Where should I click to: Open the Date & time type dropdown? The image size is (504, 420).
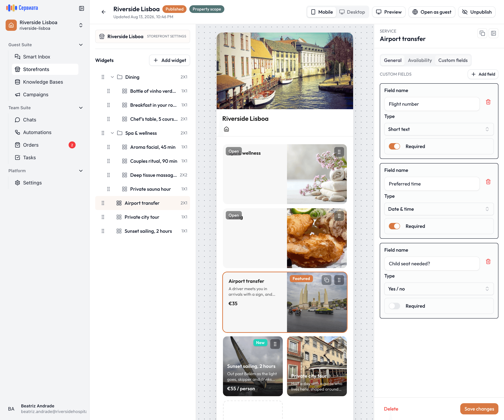coord(439,209)
